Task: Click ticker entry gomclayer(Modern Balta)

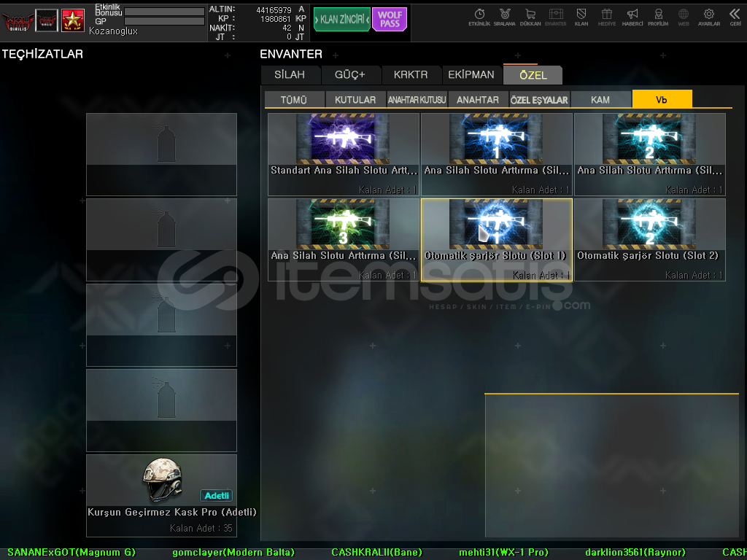Action: coord(233,553)
